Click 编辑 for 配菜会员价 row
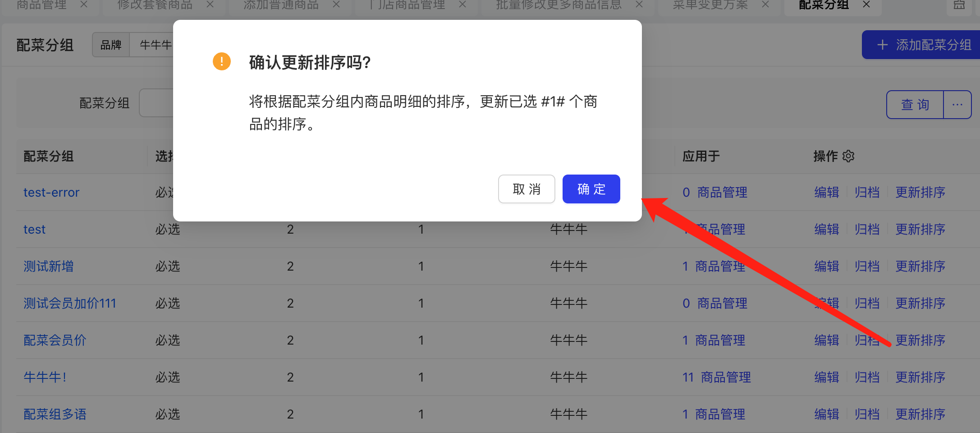Viewport: 980px width, 433px height. (827, 340)
